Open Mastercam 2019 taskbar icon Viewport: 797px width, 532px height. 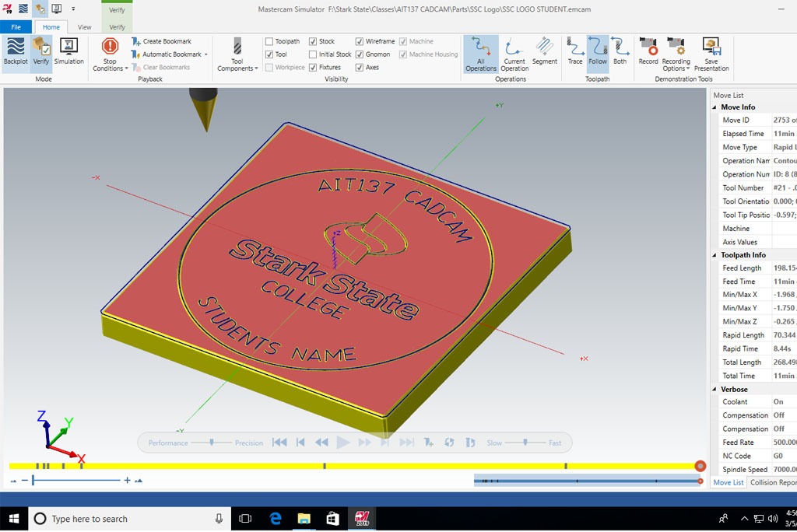pyautogui.click(x=362, y=519)
